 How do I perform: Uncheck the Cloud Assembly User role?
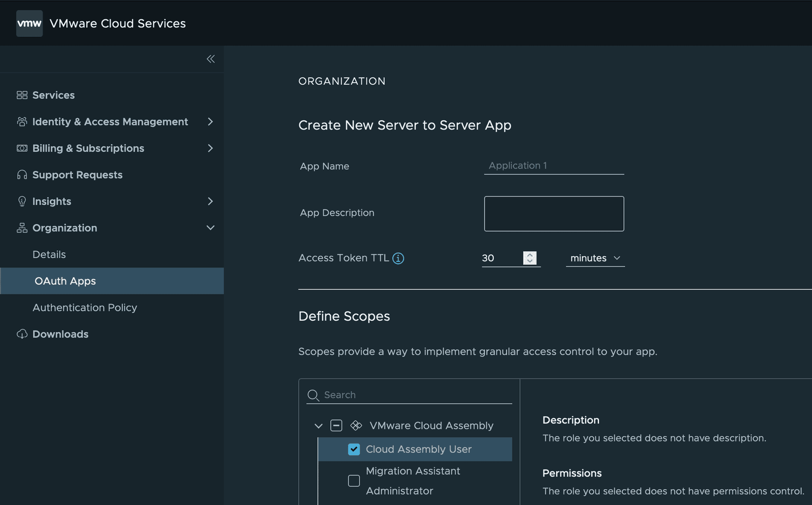pos(354,449)
